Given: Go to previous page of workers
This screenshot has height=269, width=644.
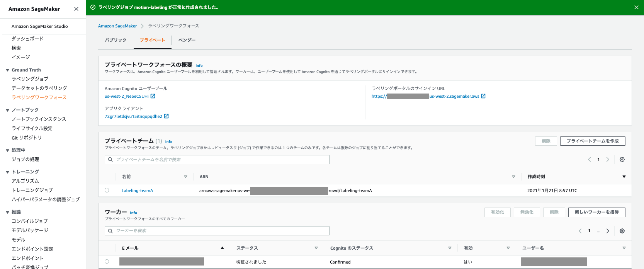Looking at the screenshot, I should point(580,231).
